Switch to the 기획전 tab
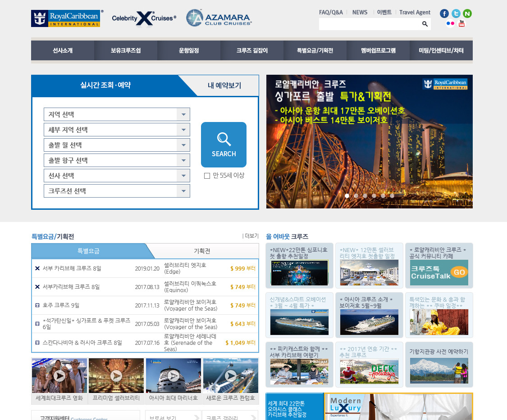 click(x=202, y=251)
